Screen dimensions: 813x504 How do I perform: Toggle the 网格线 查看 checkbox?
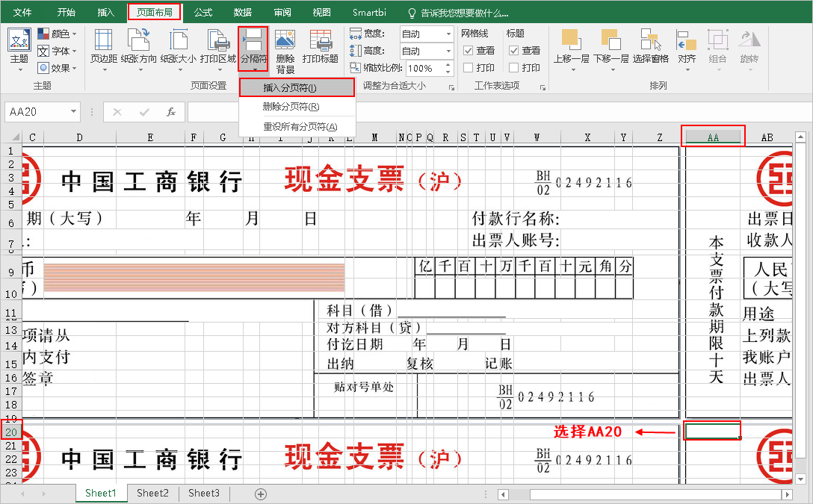[x=469, y=51]
